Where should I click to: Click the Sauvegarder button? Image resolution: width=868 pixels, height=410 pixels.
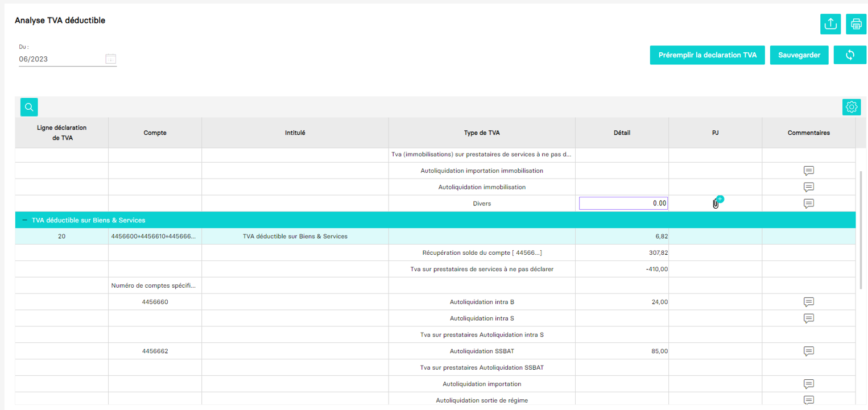[x=799, y=55]
